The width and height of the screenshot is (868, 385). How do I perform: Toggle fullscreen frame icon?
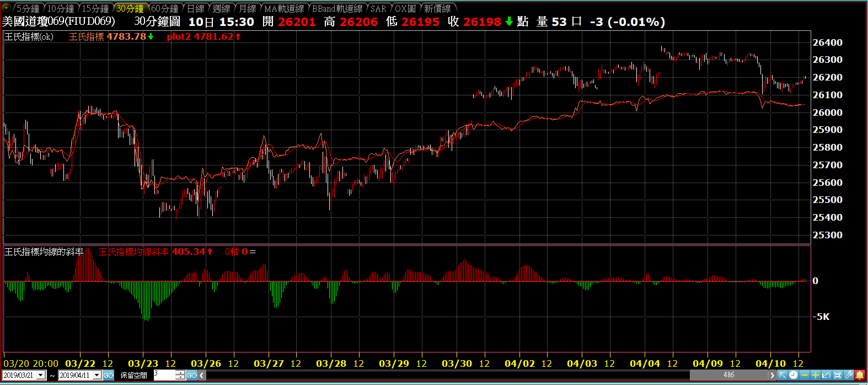click(x=837, y=375)
